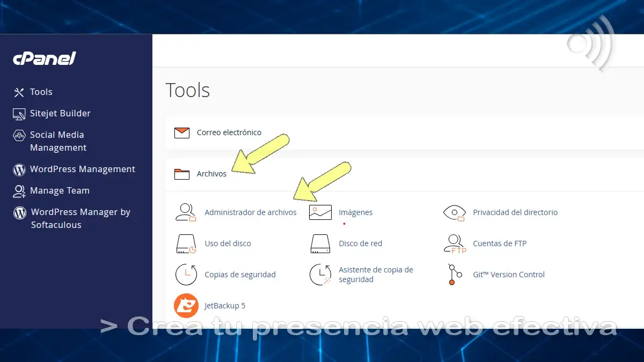
Task: Open Sitejet Builder from the sidebar
Action: pyautogui.click(x=60, y=113)
